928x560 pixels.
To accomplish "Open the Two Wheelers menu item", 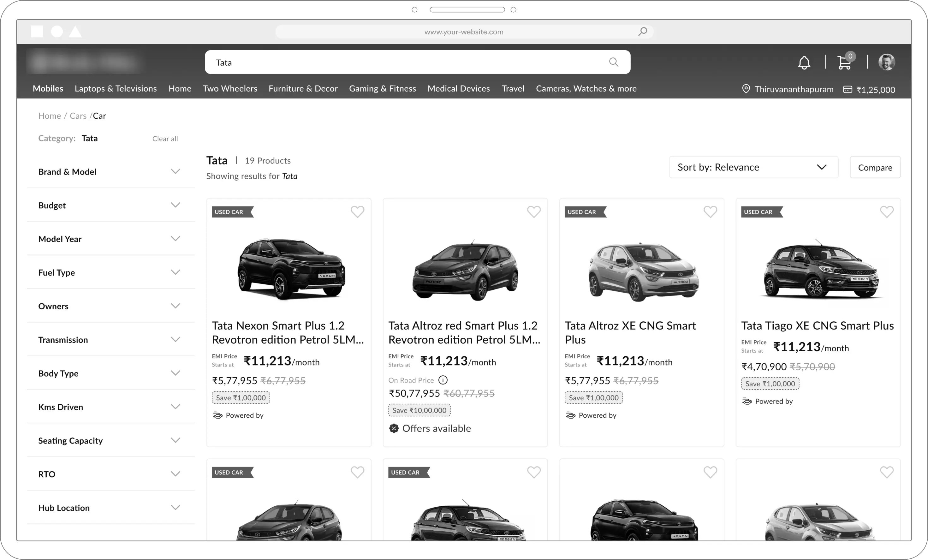I will (x=230, y=88).
